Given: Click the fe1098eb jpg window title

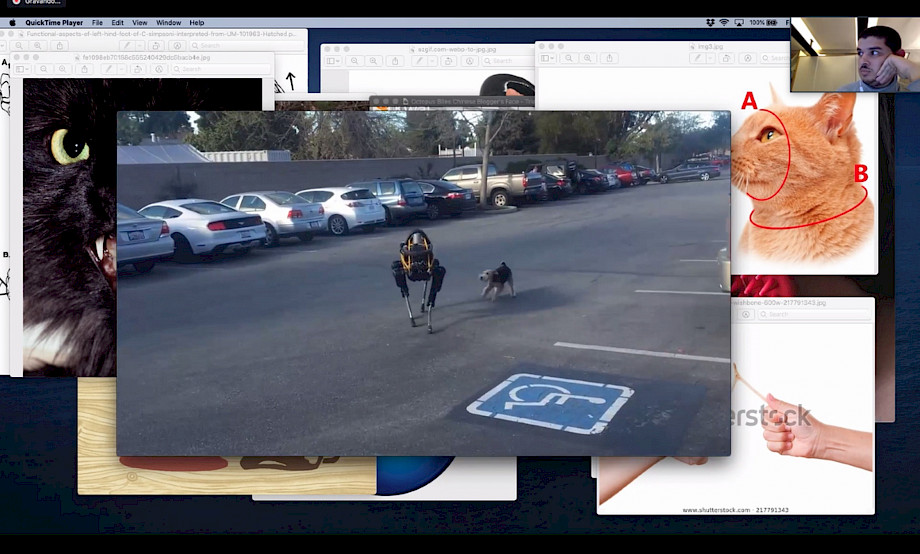Looking at the screenshot, I should [146, 58].
